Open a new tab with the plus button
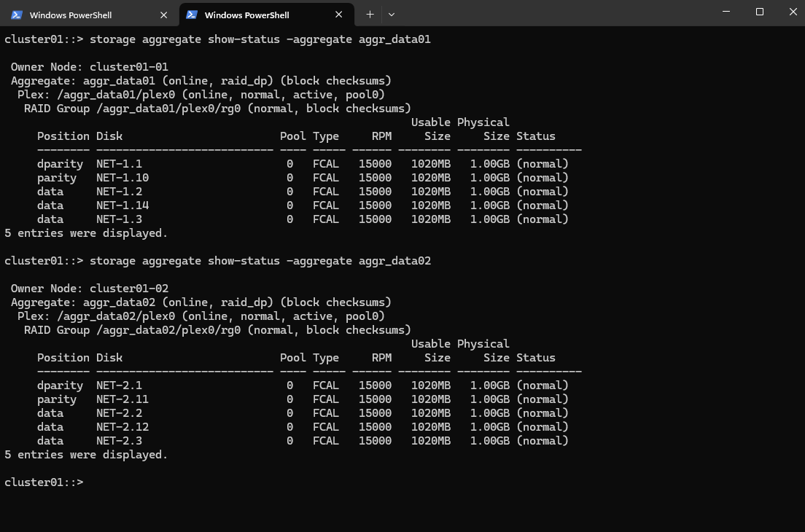 (x=370, y=15)
